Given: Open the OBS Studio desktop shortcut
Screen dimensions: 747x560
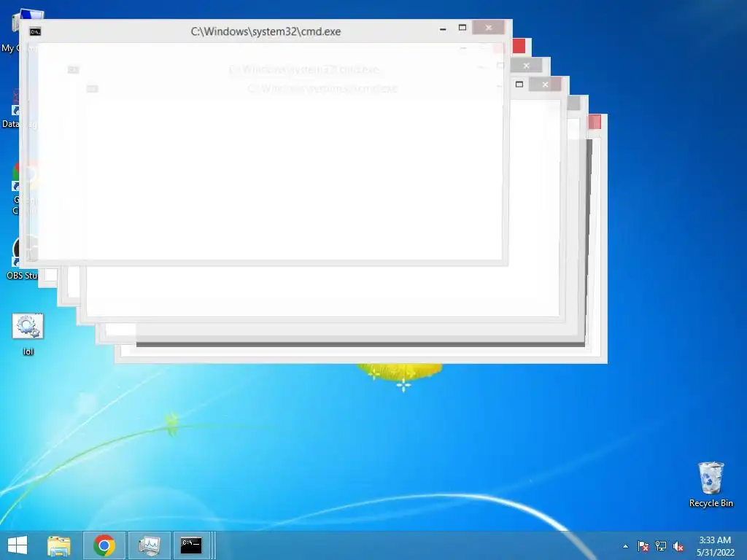Looking at the screenshot, I should pyautogui.click(x=21, y=257).
